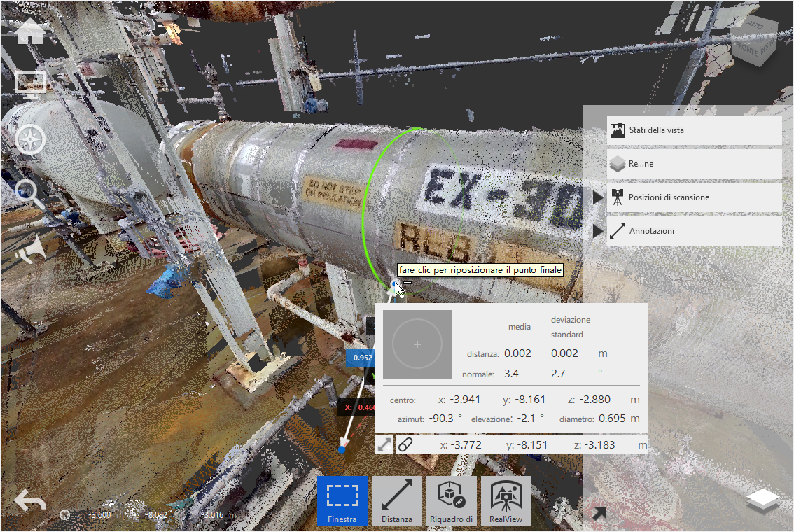The height and width of the screenshot is (532, 794).
Task: Click the blue end point of measurement line
Action: [x=342, y=449]
